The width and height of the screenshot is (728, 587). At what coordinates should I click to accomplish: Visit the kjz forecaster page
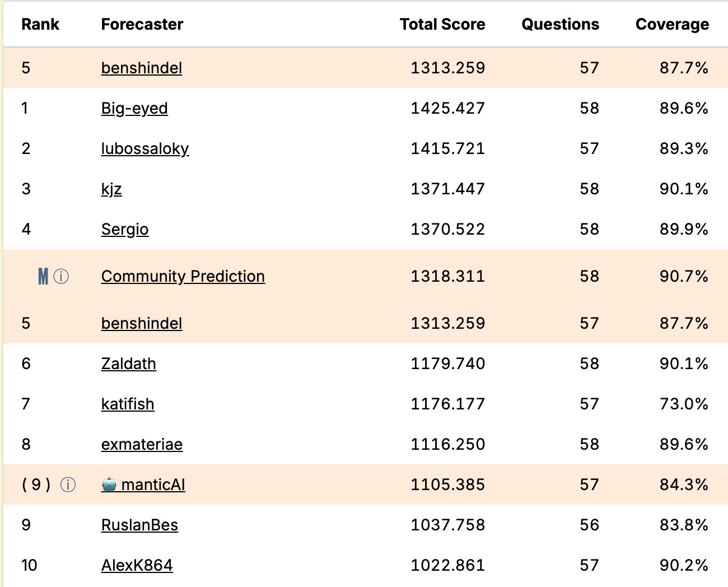[111, 189]
